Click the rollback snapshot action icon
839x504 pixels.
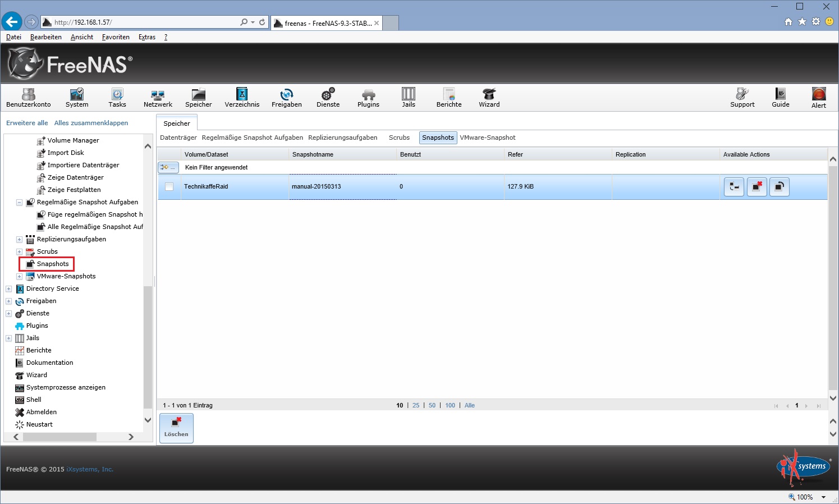pos(780,187)
